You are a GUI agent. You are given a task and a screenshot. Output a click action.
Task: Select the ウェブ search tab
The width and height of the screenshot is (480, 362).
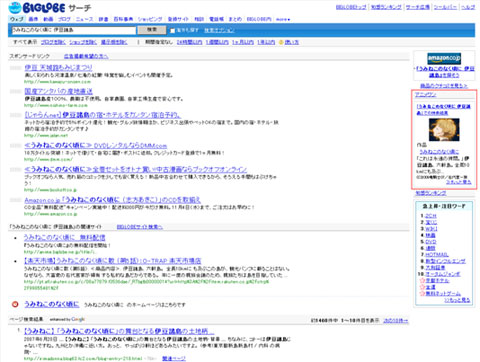click(16, 19)
